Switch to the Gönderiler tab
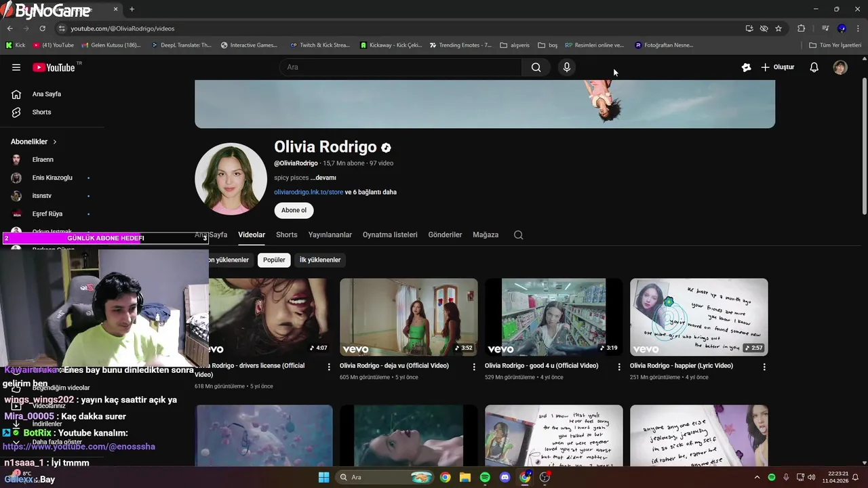868x488 pixels. (445, 235)
